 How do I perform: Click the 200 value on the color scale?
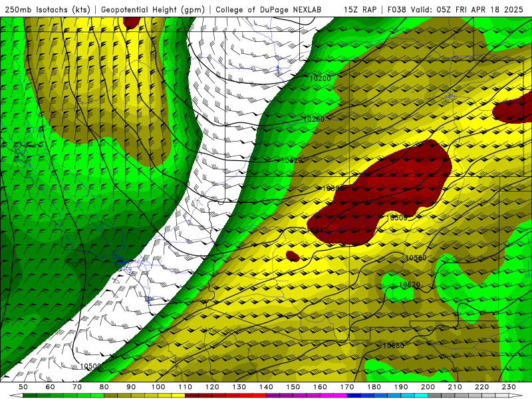428,387
